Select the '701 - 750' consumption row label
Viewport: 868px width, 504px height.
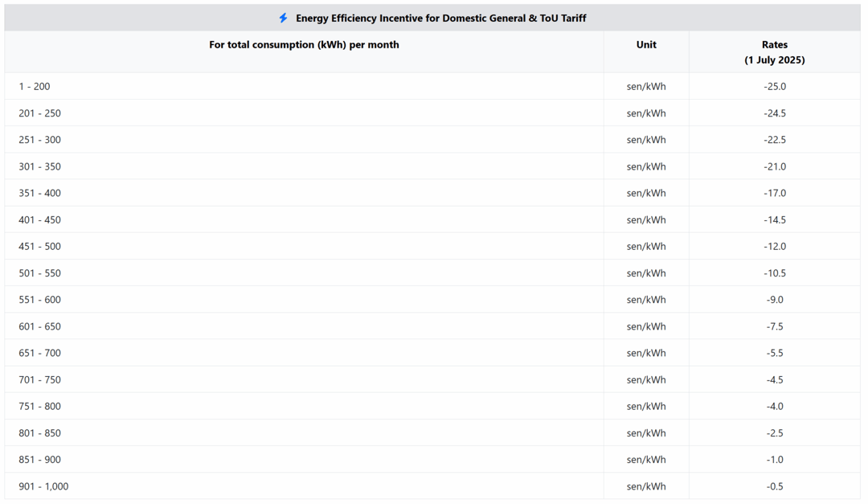pos(40,379)
